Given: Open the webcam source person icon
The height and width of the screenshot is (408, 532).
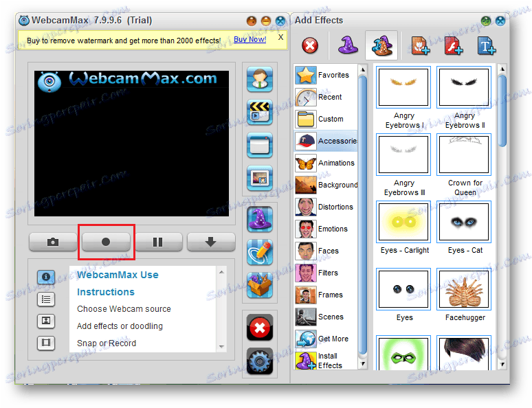Looking at the screenshot, I should click(x=260, y=79).
